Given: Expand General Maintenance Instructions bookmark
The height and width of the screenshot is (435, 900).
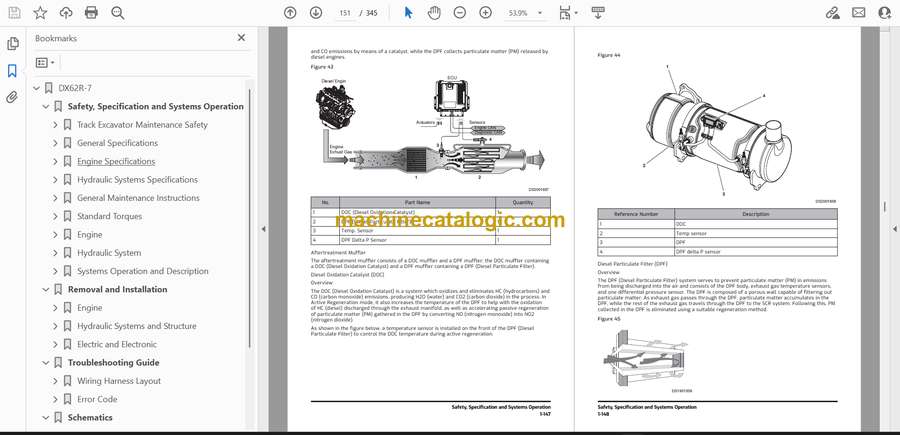Looking at the screenshot, I should [x=55, y=198].
